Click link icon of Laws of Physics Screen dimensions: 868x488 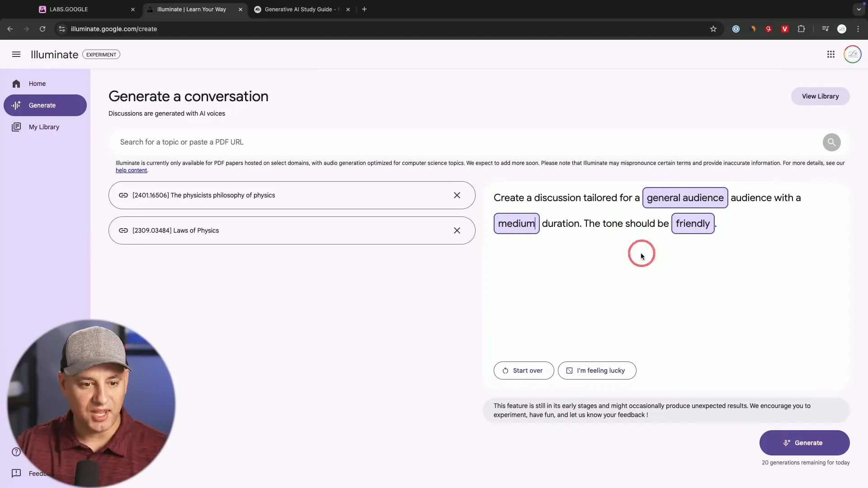click(x=123, y=230)
